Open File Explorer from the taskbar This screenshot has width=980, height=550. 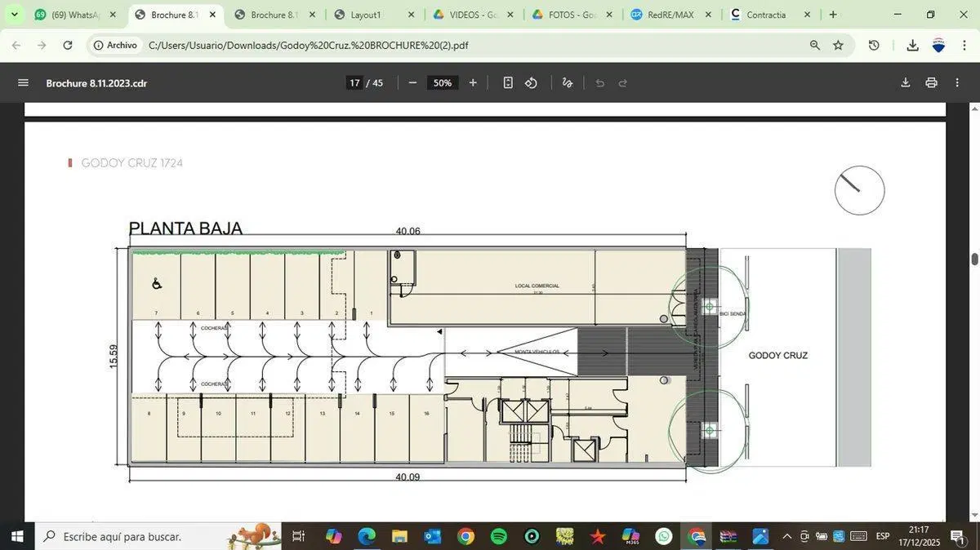coord(399,536)
